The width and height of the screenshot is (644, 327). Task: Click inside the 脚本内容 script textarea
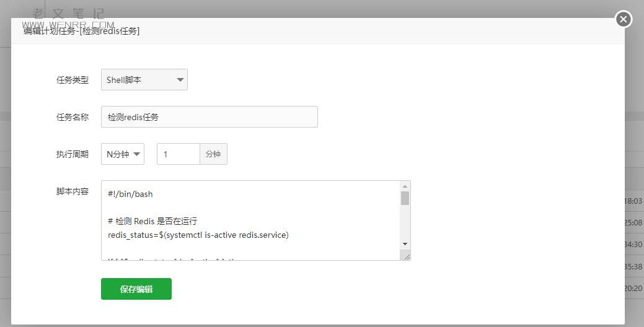(x=250, y=220)
